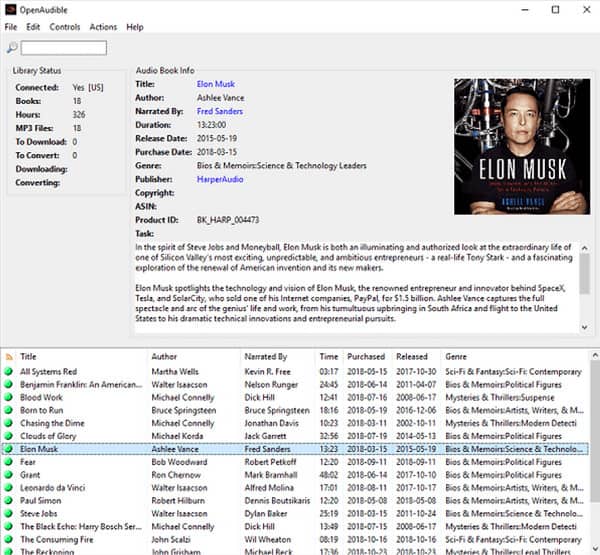Click green status icon for Born to Run
Screen dimensions: 600x555
(x=8, y=410)
